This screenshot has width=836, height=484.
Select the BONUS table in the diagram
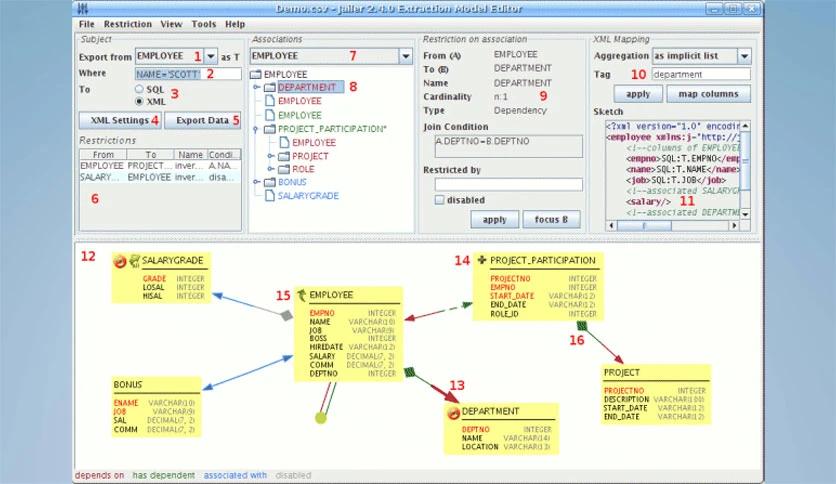click(156, 407)
